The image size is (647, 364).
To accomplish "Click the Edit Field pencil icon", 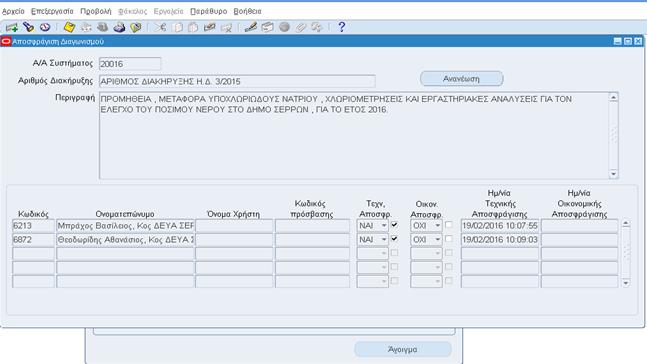I will pos(250,27).
